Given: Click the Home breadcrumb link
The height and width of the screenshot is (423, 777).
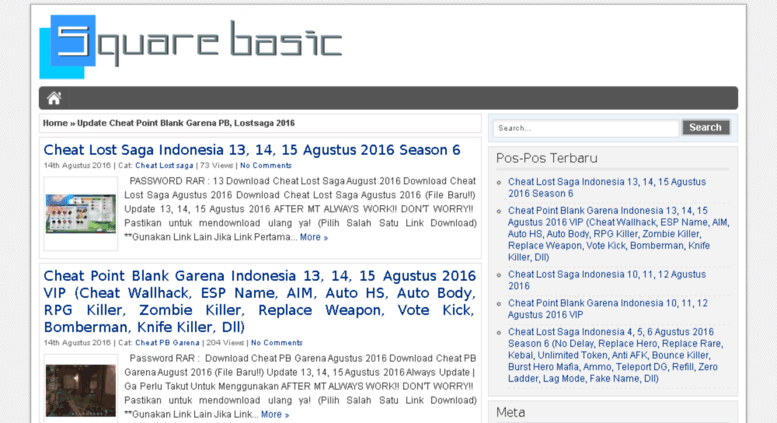Looking at the screenshot, I should pos(55,123).
